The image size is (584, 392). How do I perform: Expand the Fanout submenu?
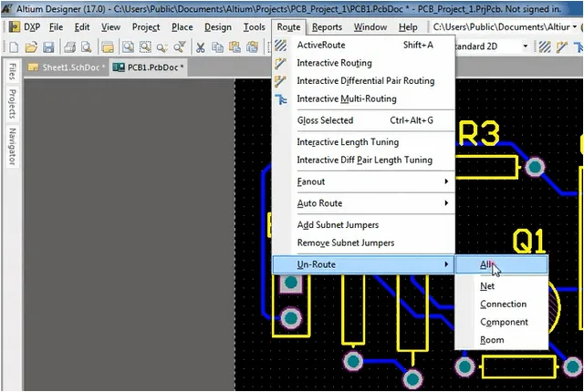coord(364,181)
